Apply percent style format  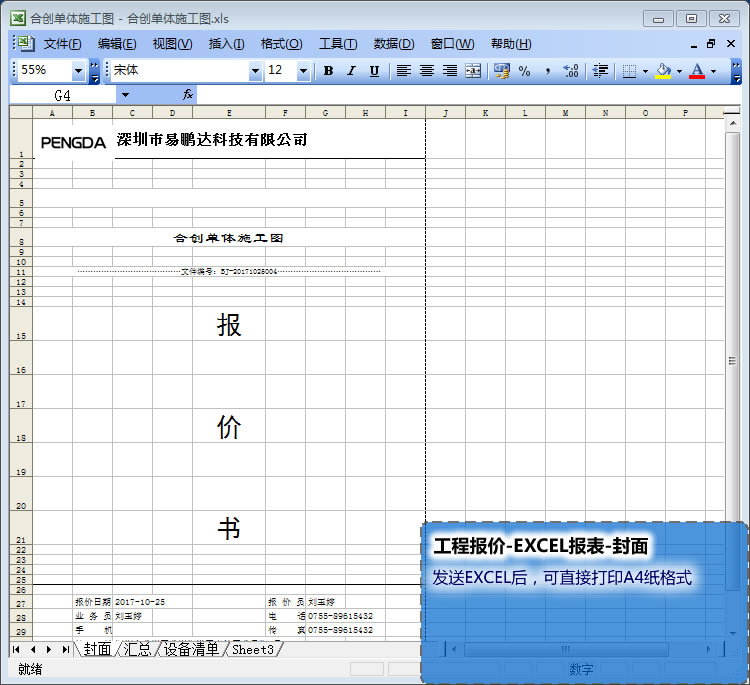(525, 71)
